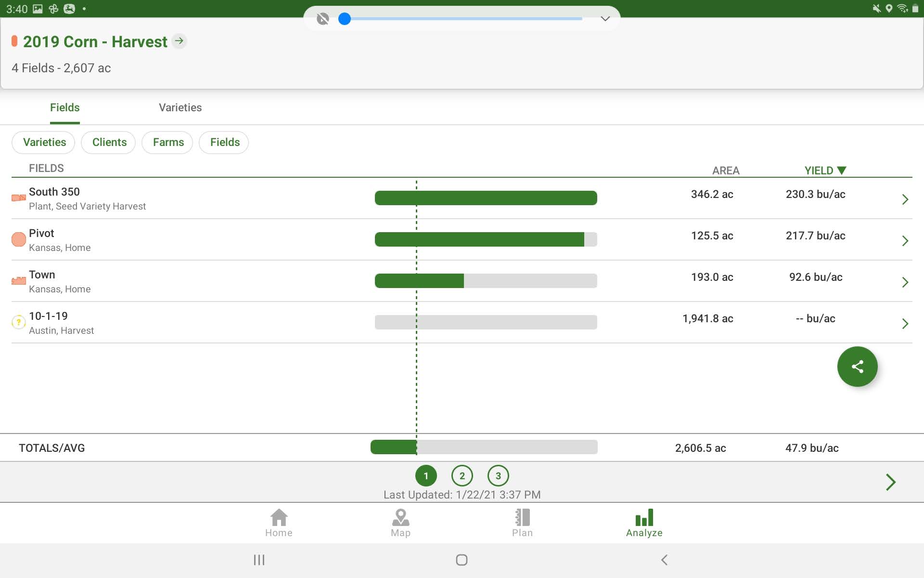Tap the 217.7 bu/ac yield value
This screenshot has width=924, height=578.
[x=816, y=236]
